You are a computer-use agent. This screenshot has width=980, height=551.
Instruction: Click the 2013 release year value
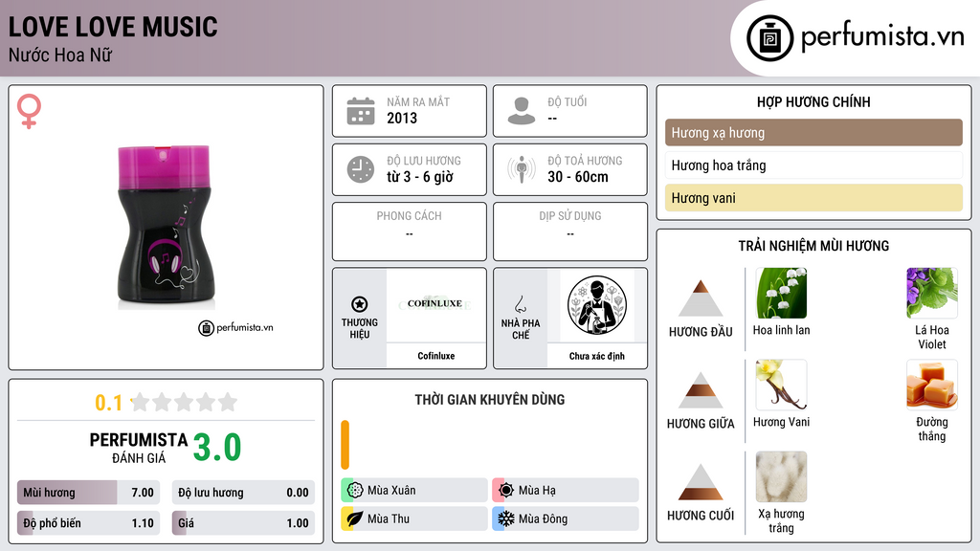pyautogui.click(x=402, y=118)
